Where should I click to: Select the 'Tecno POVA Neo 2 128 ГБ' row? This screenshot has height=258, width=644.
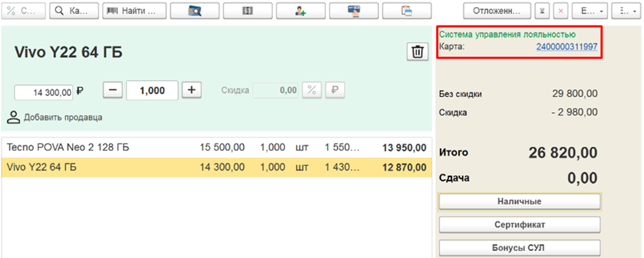216,147
